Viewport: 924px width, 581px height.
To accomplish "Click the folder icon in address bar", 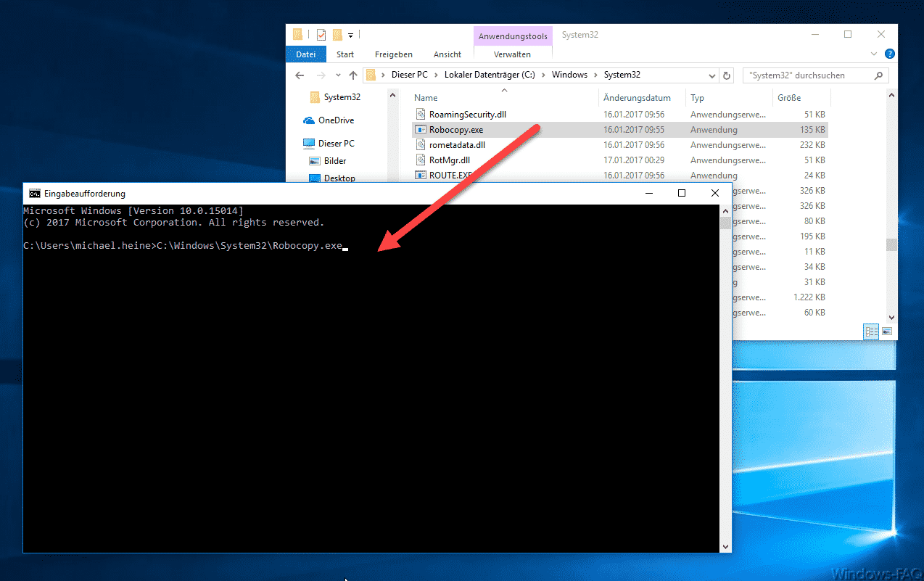I will (x=371, y=75).
